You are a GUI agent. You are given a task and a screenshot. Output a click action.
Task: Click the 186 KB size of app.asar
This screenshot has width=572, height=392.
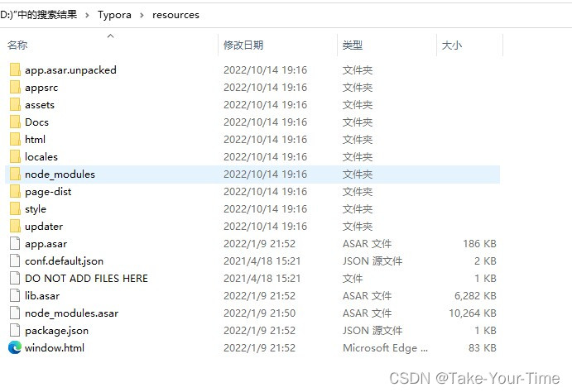[x=479, y=244]
